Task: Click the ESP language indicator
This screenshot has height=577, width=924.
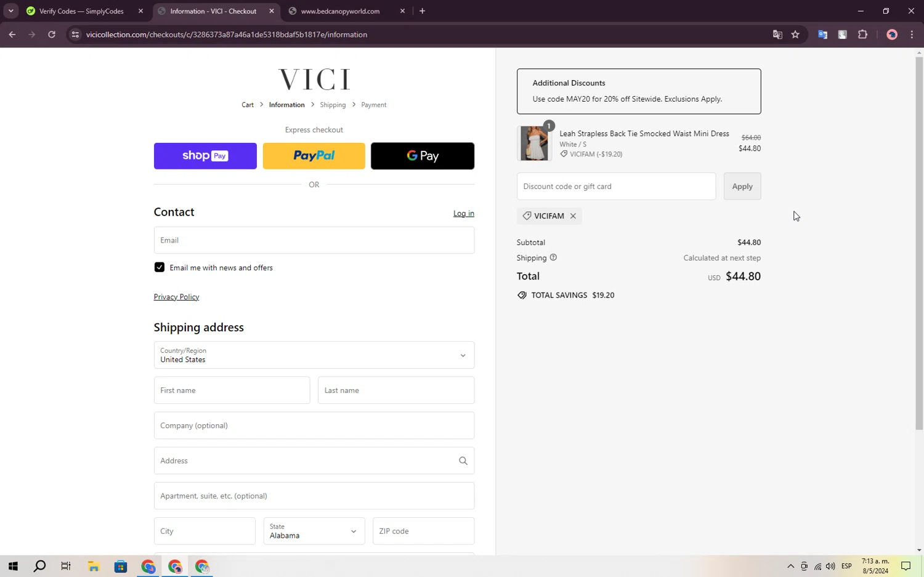Action: coord(846,567)
